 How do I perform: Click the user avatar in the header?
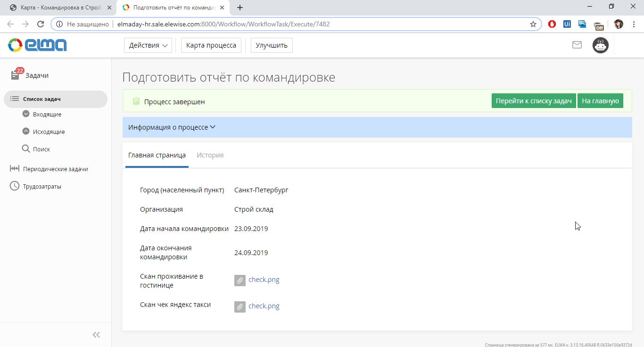[x=600, y=45]
